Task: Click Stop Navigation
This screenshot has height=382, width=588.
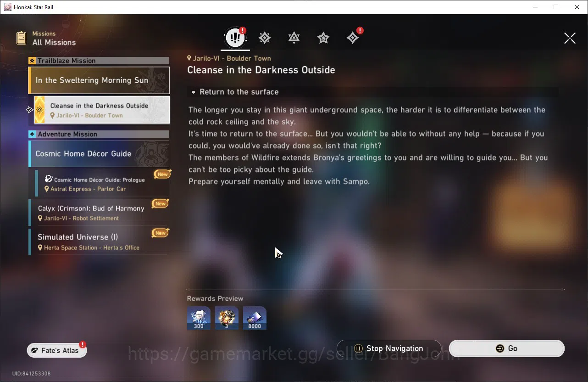Action: [389, 348]
